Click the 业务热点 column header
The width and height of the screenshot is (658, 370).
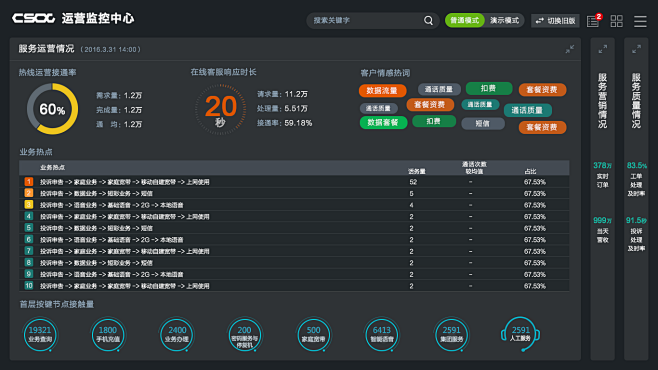coord(52,167)
